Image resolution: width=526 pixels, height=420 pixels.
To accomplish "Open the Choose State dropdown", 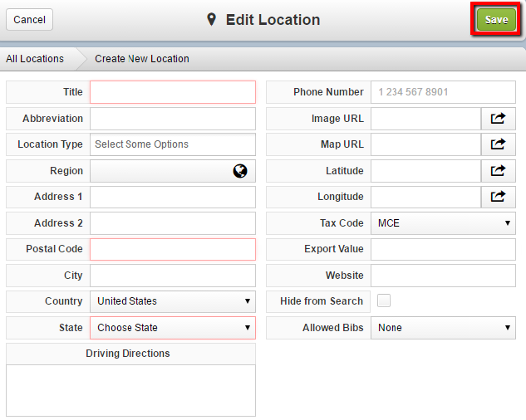I will (173, 328).
